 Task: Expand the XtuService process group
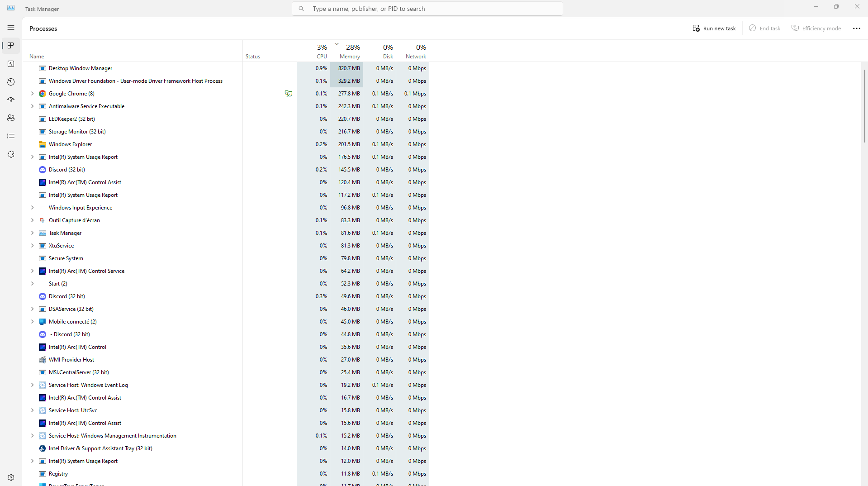pyautogui.click(x=32, y=246)
